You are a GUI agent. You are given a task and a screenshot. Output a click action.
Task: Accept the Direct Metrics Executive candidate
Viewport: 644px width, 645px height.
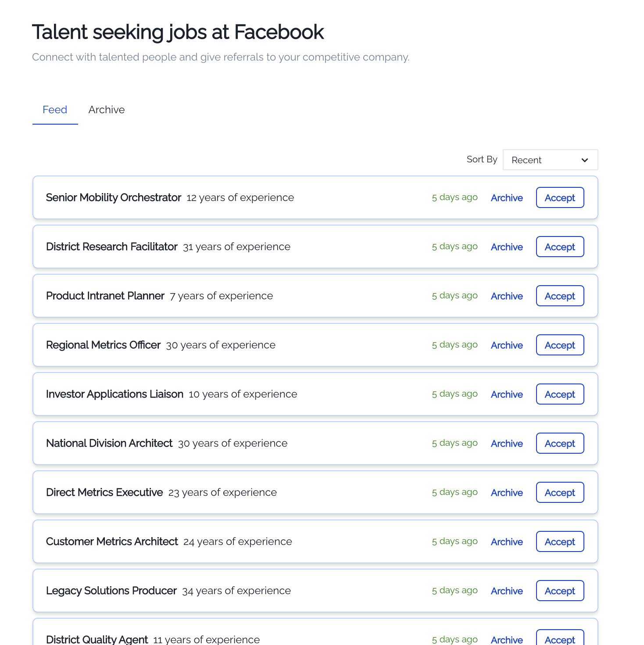[560, 492]
